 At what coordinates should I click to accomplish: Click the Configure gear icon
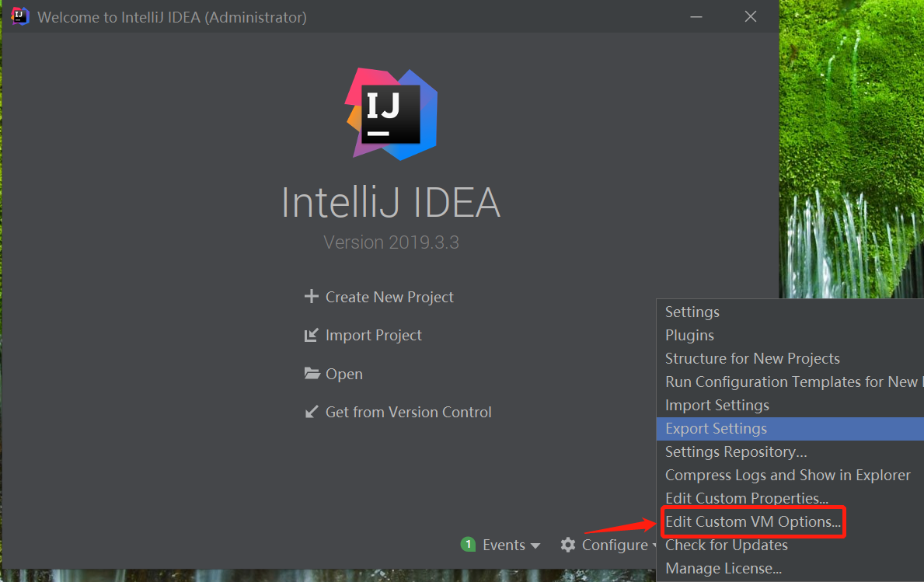pyautogui.click(x=568, y=545)
